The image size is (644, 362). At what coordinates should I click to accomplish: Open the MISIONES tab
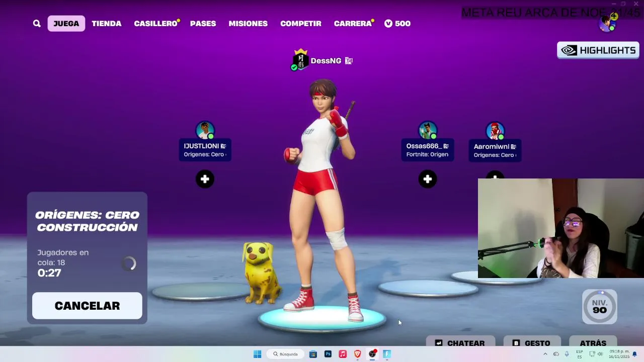[x=248, y=24]
